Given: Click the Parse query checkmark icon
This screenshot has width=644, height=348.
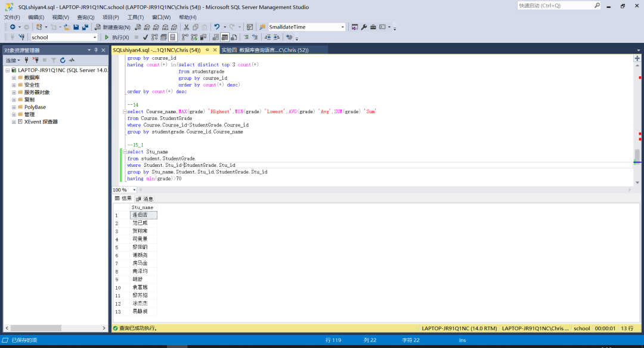Looking at the screenshot, I should click(x=146, y=38).
